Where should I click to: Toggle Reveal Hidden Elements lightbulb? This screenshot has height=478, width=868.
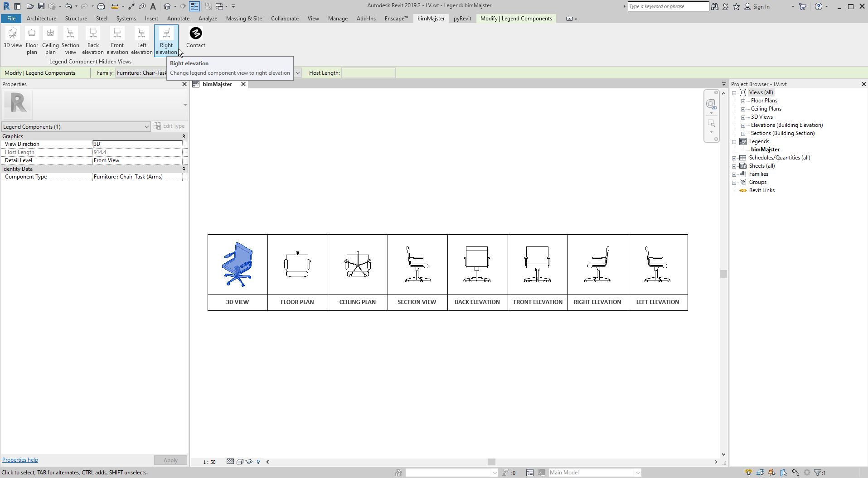tap(258, 462)
